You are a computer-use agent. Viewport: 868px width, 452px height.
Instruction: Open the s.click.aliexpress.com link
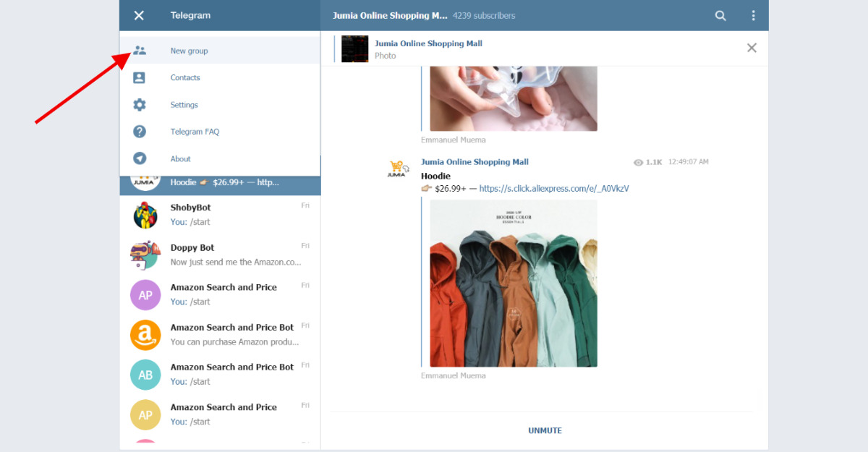pos(554,189)
